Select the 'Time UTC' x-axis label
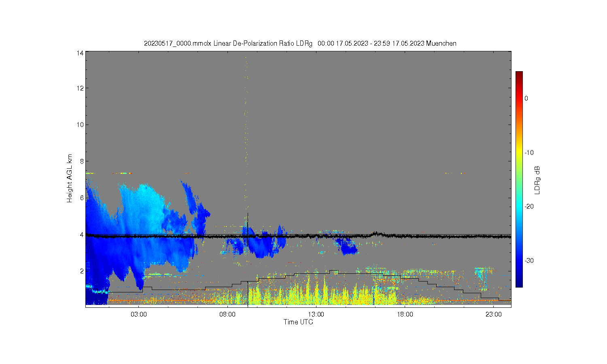Screen dimensions: 607x364 (298, 322)
